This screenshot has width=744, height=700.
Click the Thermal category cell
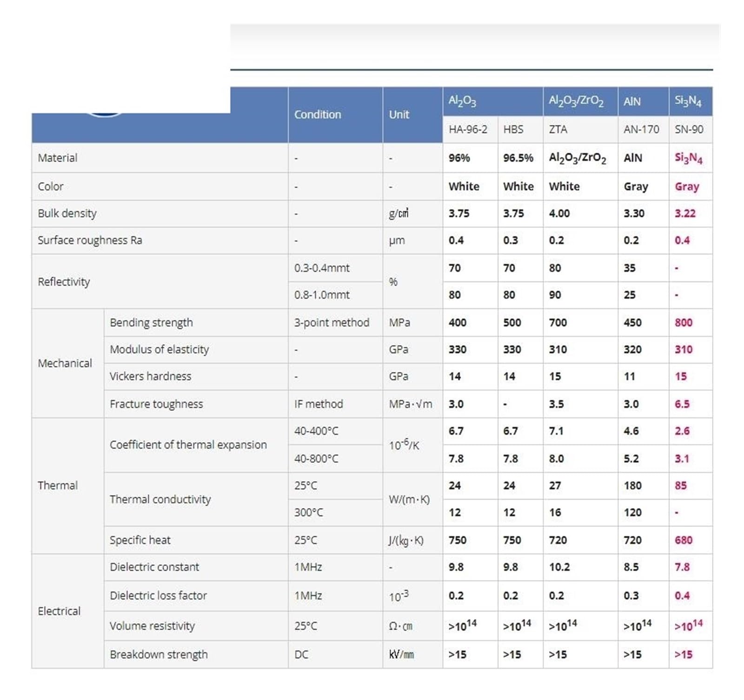68,486
